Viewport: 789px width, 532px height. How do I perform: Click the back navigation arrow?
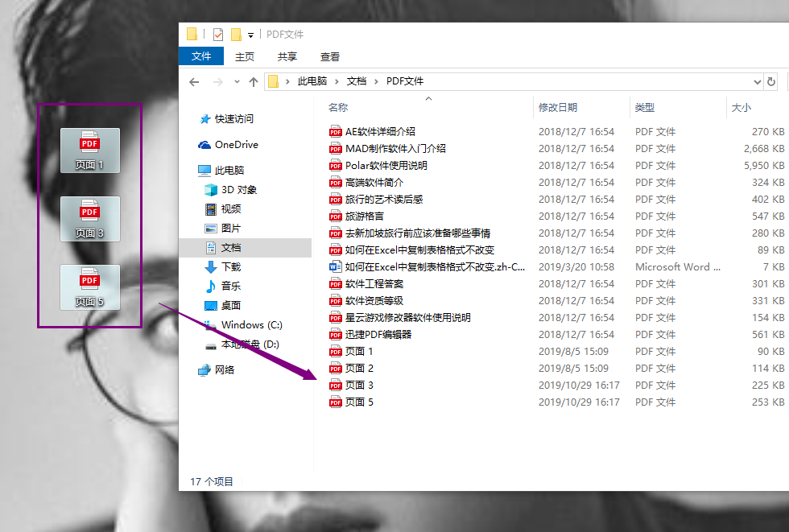[193, 81]
